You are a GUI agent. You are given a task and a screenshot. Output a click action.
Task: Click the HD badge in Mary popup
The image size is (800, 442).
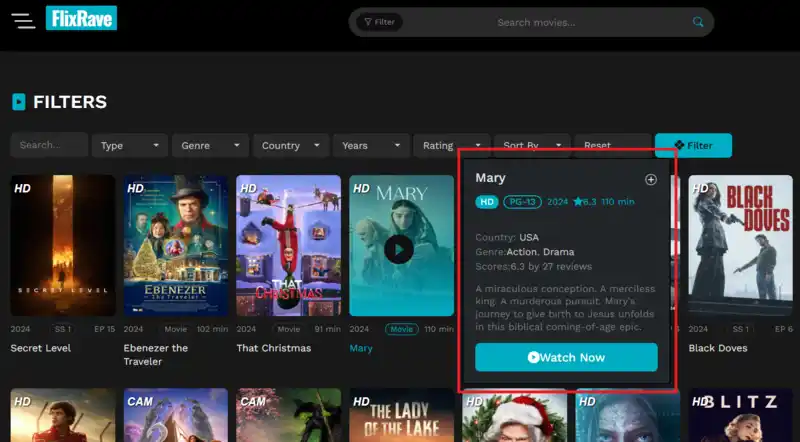486,202
